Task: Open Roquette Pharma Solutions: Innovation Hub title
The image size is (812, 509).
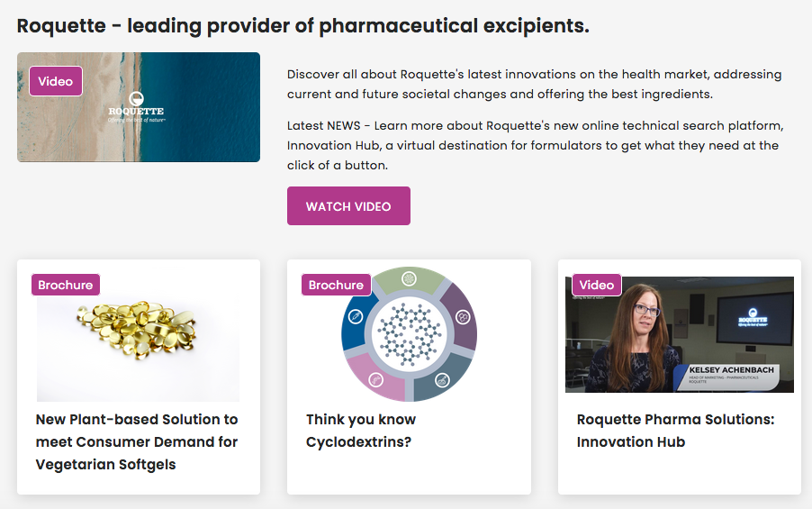Action: [x=675, y=431]
